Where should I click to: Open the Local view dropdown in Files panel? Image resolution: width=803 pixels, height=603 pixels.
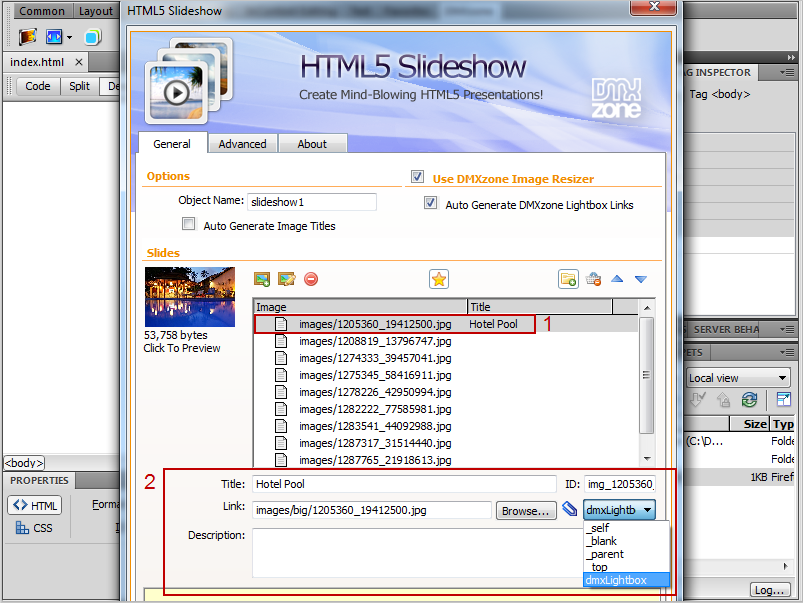(738, 378)
